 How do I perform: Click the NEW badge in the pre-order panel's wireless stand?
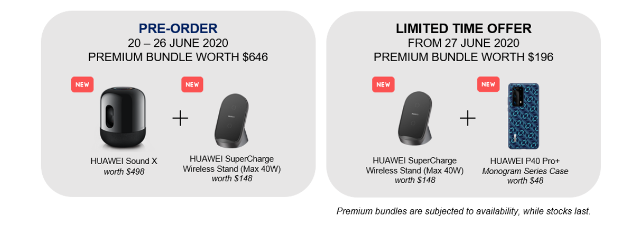(193, 84)
